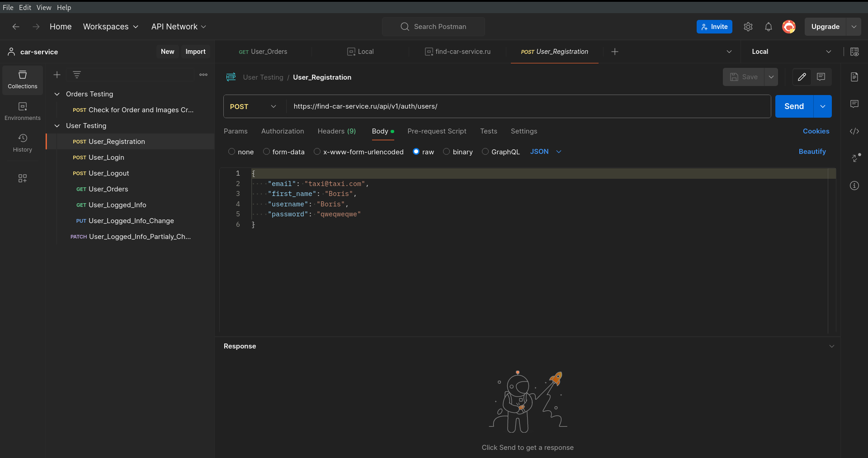Open HTTP method POST dropdown
The height and width of the screenshot is (458, 868).
pyautogui.click(x=254, y=106)
